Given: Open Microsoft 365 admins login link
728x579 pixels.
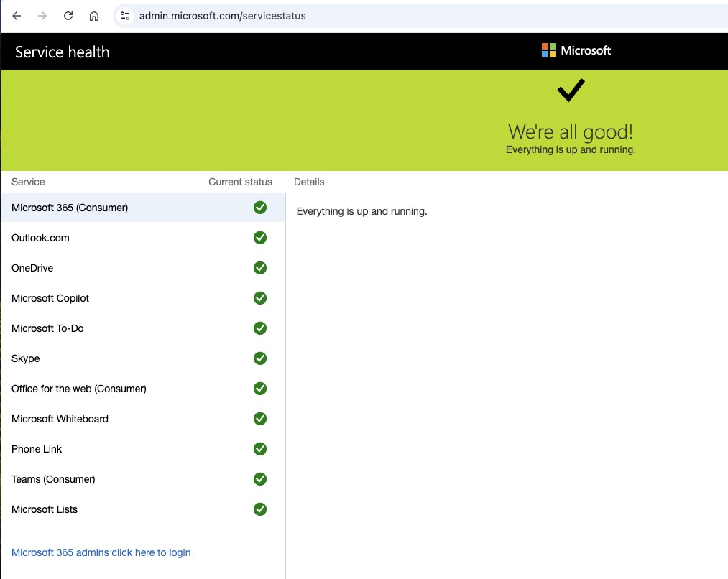Looking at the screenshot, I should (101, 552).
